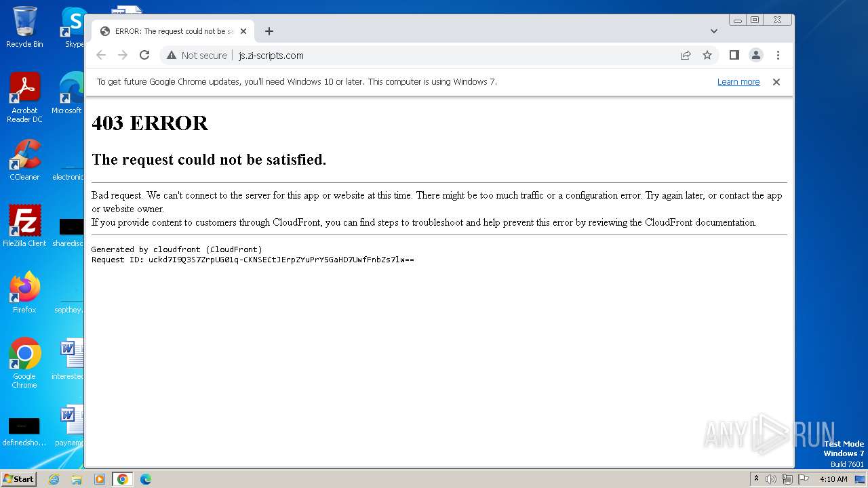Open the Windows Start menu
868x488 pixels.
(x=19, y=479)
